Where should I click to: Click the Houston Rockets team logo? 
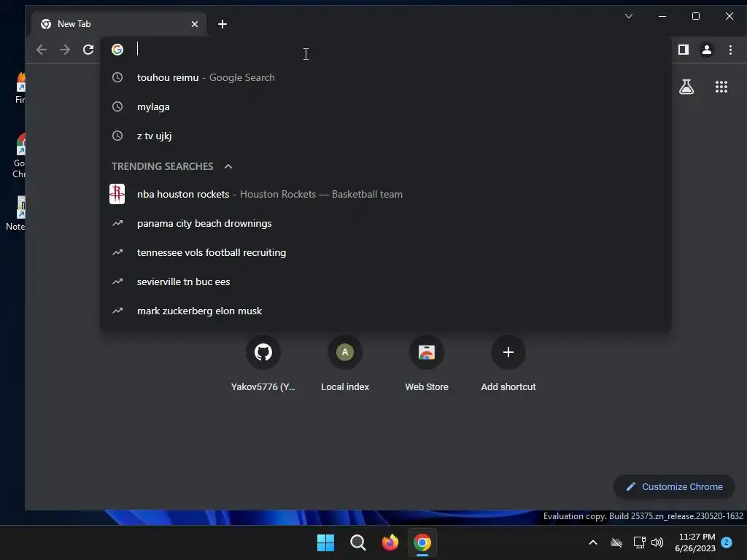(x=117, y=194)
